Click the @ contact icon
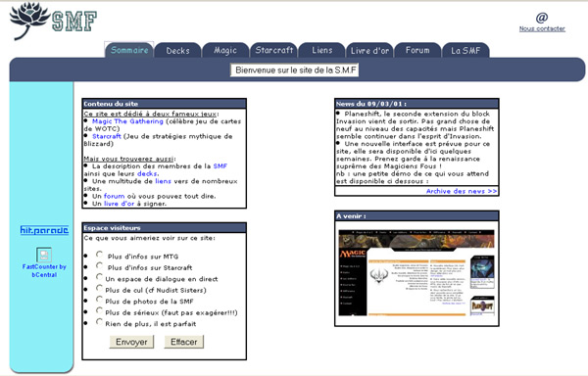Viewport: 588px width, 376px height. tap(542, 18)
